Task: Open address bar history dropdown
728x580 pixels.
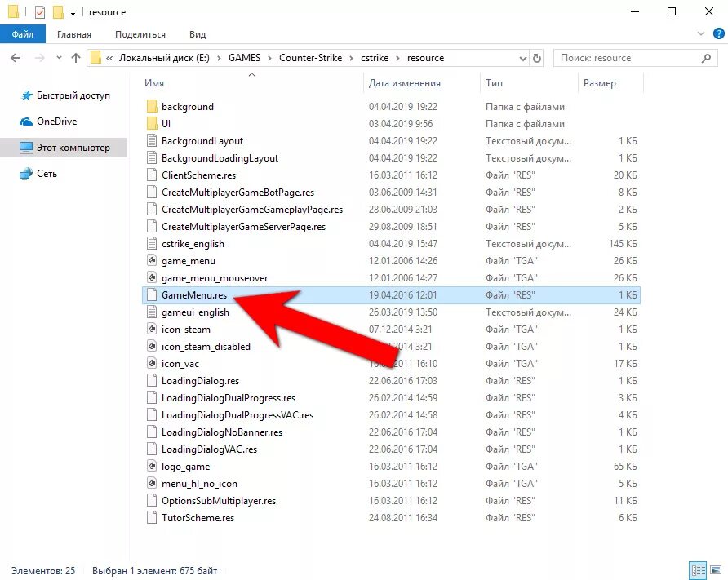Action: pos(523,59)
